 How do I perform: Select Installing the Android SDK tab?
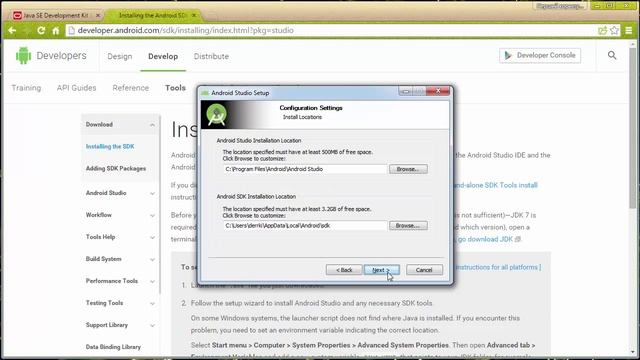[x=152, y=15]
